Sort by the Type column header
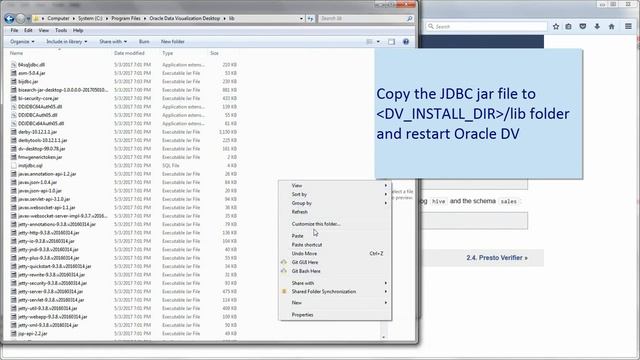The width and height of the screenshot is (640, 360). (x=168, y=53)
